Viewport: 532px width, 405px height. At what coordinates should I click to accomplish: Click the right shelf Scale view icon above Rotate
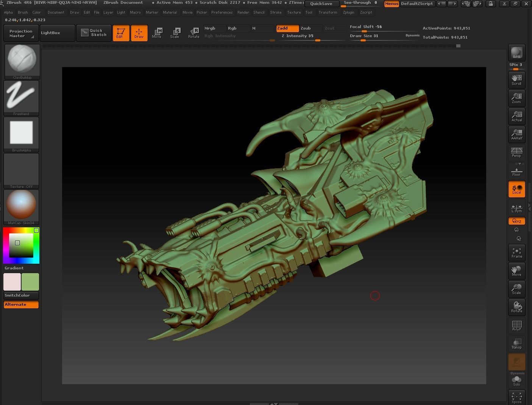516,289
